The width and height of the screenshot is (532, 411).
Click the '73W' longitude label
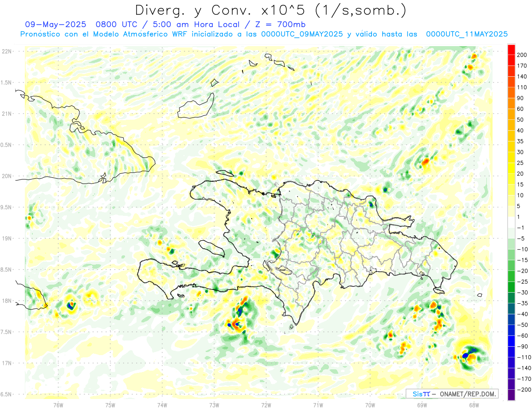click(214, 405)
